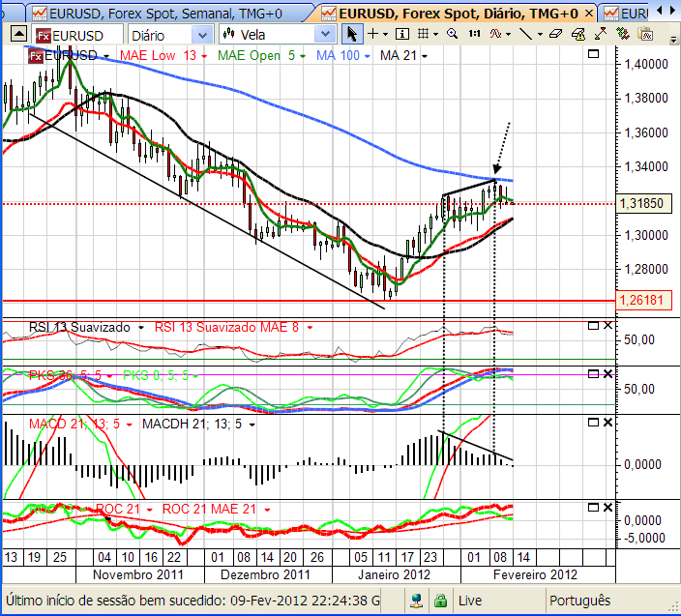Select the arrow pointer tool

click(x=352, y=34)
